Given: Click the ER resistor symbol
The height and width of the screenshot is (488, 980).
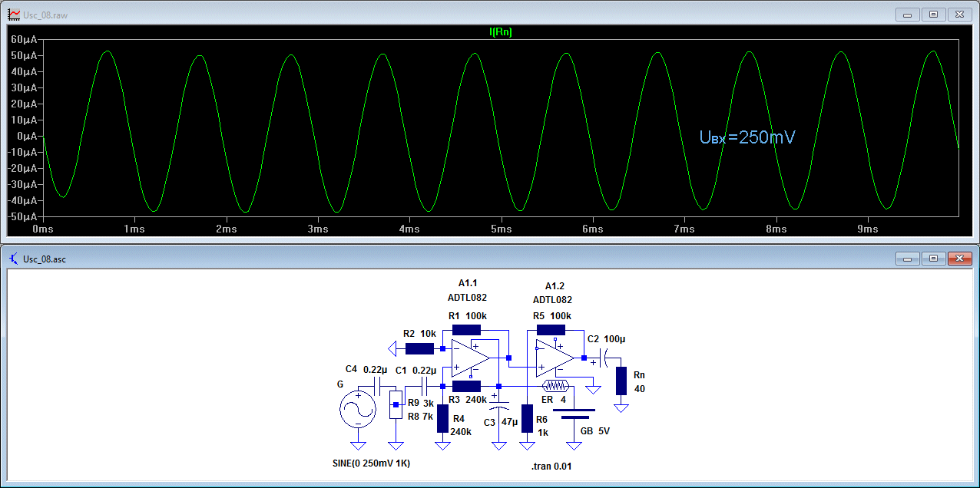Looking at the screenshot, I should coord(555,386).
